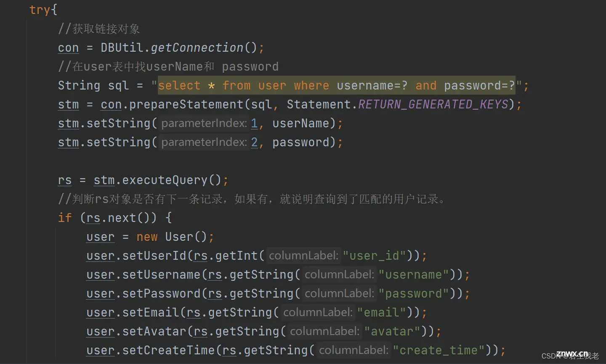Click the comment about rs next record

pyautogui.click(x=252, y=199)
